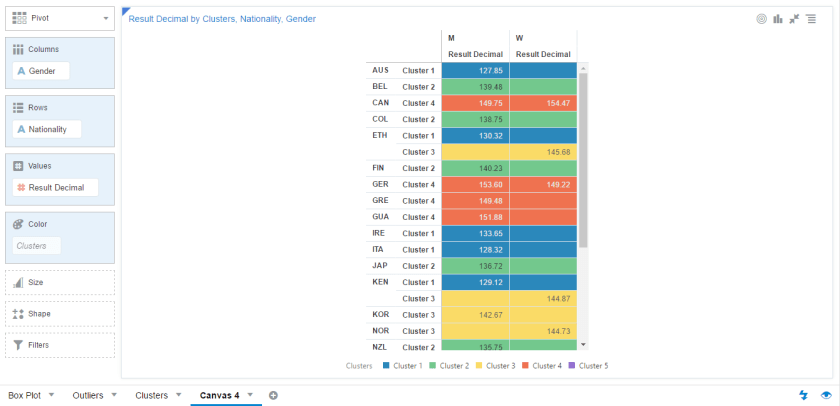Click the Cluster 3 yellow legend swatch
The width and height of the screenshot is (840, 406).
click(478, 366)
